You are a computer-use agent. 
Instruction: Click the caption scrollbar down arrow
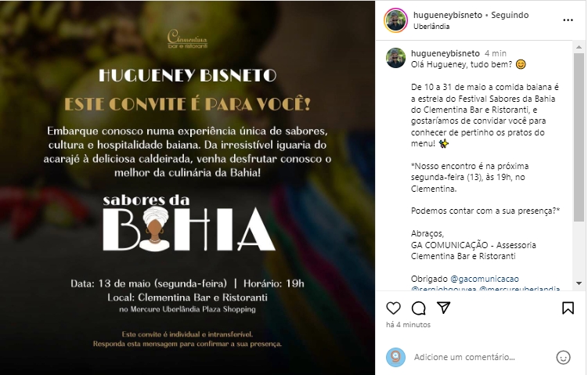tap(579, 283)
